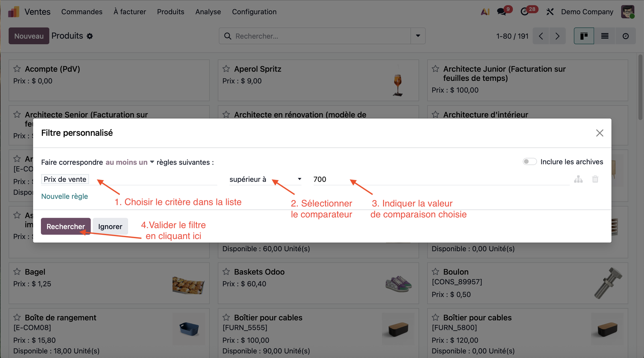This screenshot has width=644, height=358.
Task: Open the messages conversation icon
Action: [502, 12]
